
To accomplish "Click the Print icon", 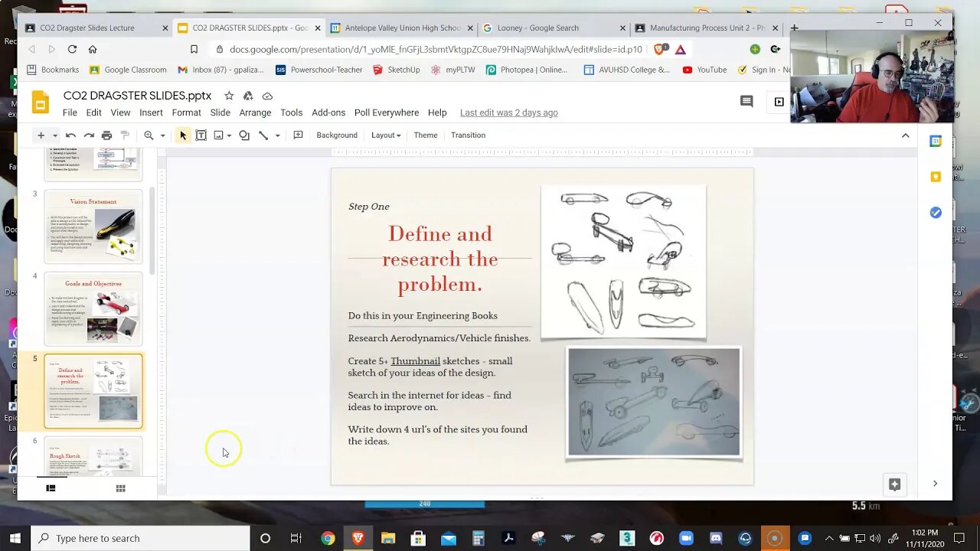I will (x=107, y=135).
